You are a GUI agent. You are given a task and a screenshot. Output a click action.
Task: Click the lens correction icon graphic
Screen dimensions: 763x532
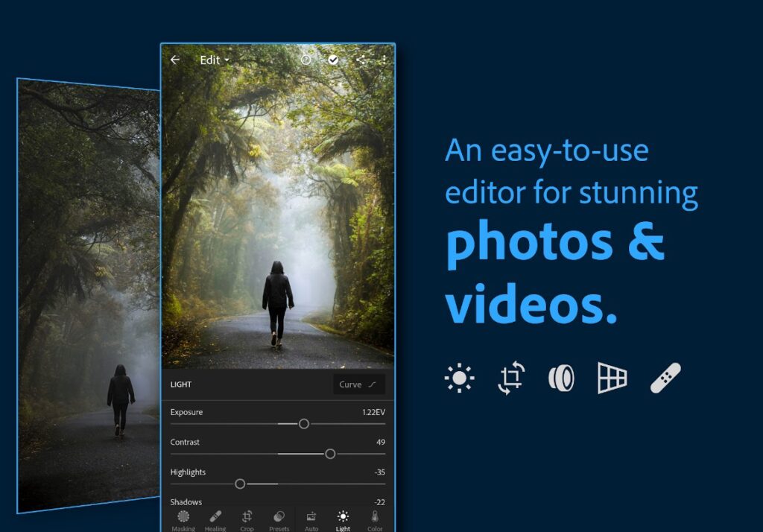coord(561,378)
